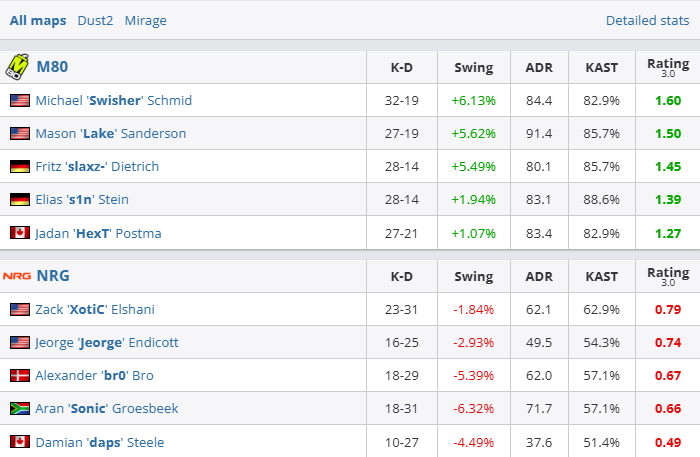This screenshot has width=700, height=457.
Task: Click the KAST column header in NRG table
Action: [x=601, y=276]
